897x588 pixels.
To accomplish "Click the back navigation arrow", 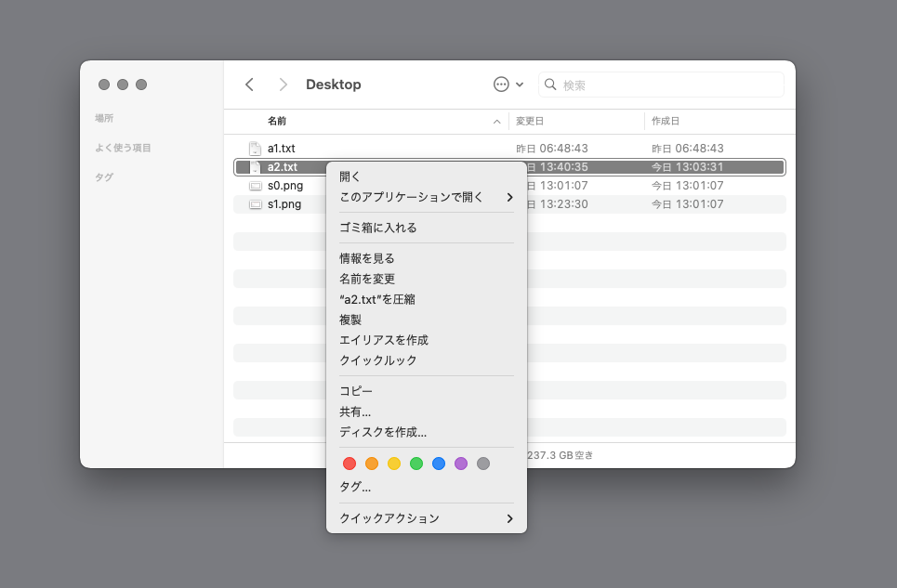I will 249,85.
